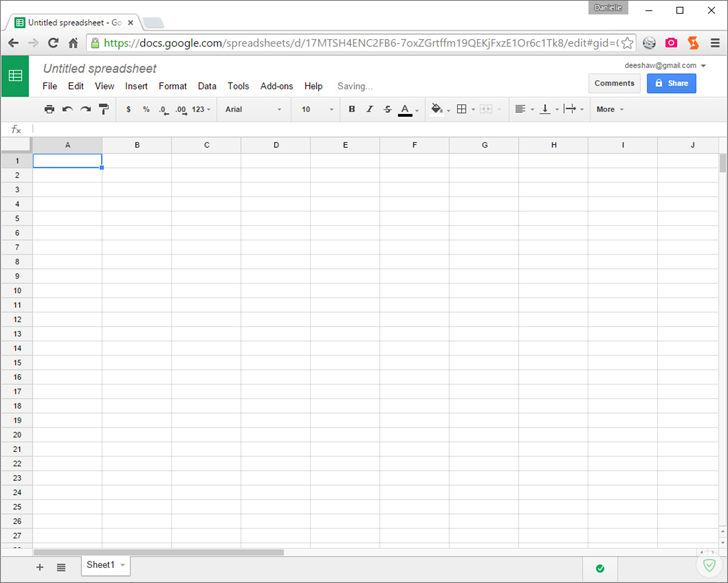
Task: Rename the Untitled spreadsheet title
Action: pyautogui.click(x=100, y=69)
